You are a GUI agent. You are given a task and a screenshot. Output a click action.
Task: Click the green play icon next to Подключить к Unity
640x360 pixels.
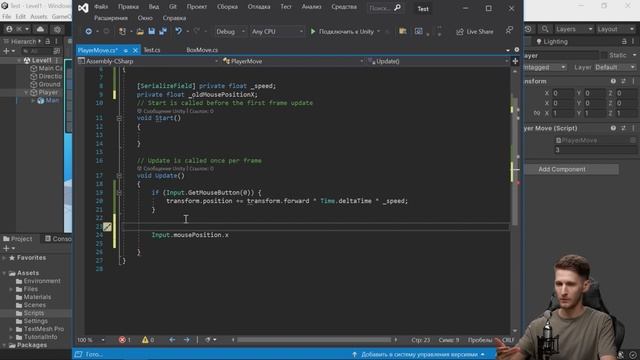tap(313, 31)
